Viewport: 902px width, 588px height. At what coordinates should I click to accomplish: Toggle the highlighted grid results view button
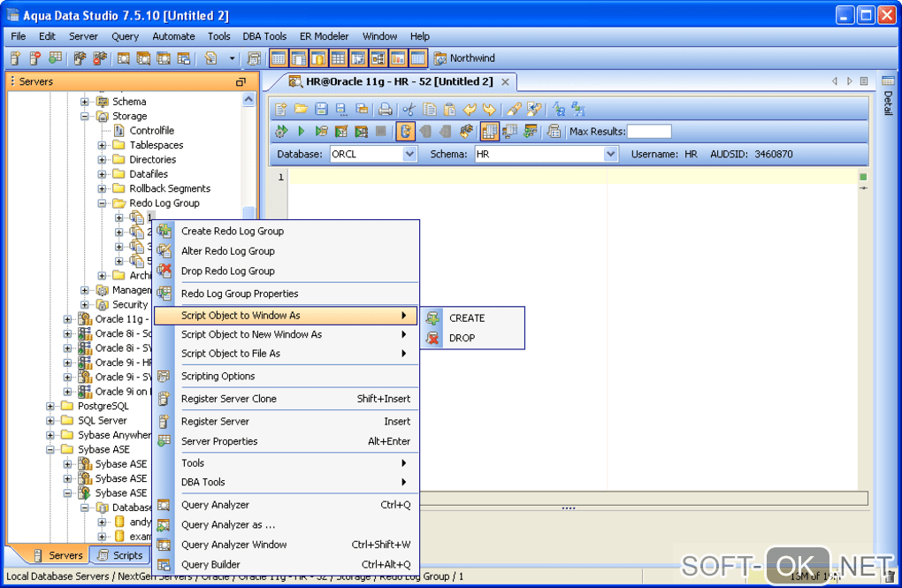490,131
